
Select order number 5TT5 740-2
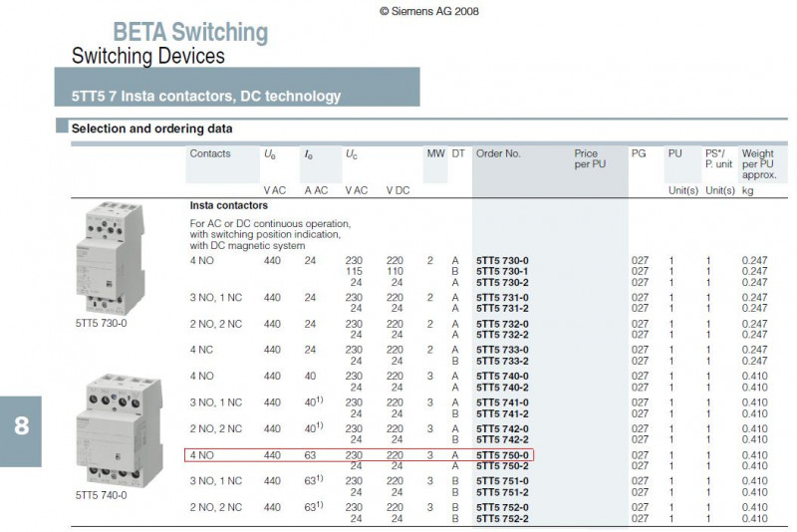pos(502,388)
